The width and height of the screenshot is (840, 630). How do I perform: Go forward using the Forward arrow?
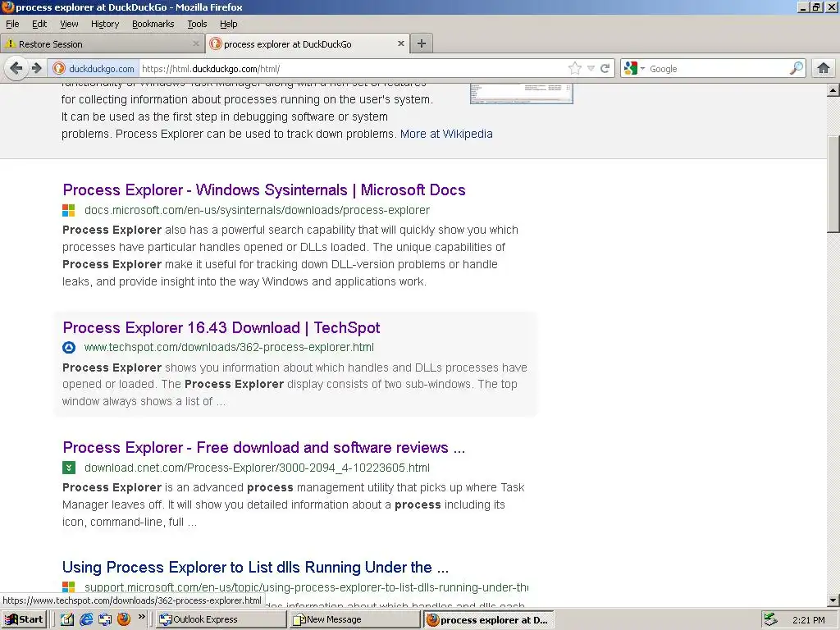click(x=36, y=69)
